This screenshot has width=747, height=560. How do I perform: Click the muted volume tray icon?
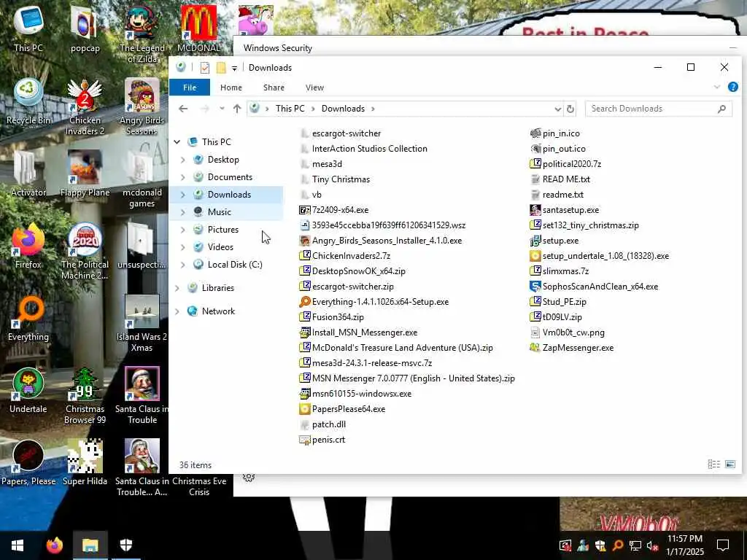[651, 545]
